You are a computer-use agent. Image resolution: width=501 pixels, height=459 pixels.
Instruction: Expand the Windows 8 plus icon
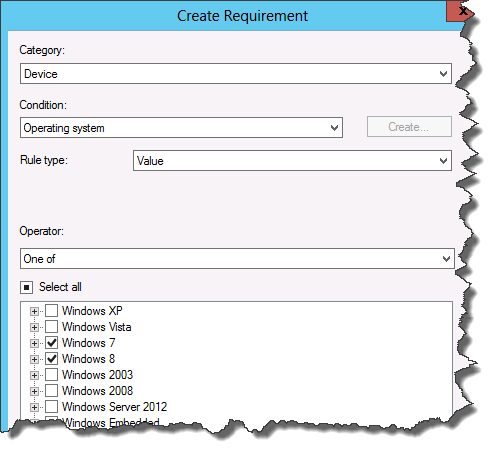click(34, 359)
